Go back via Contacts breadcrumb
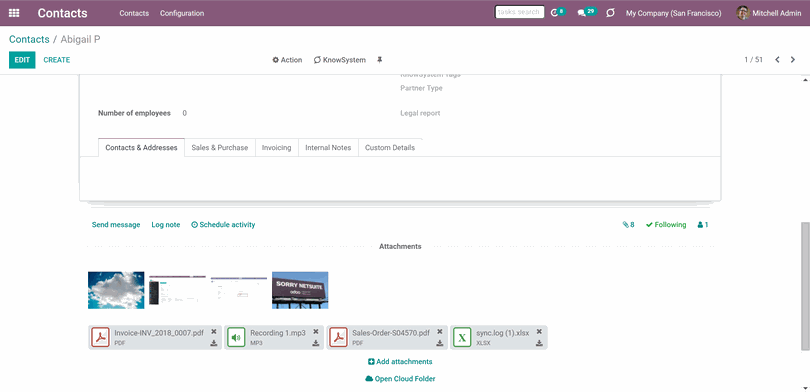810x392 pixels. point(29,39)
